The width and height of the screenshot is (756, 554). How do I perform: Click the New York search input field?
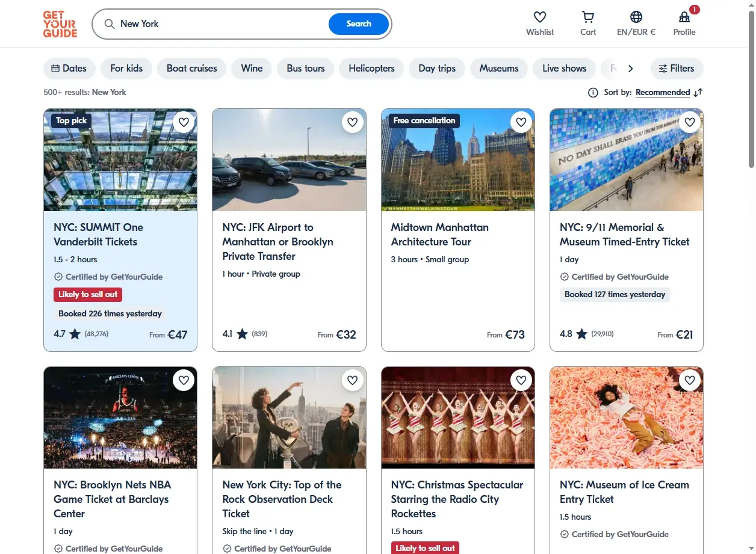[222, 24]
